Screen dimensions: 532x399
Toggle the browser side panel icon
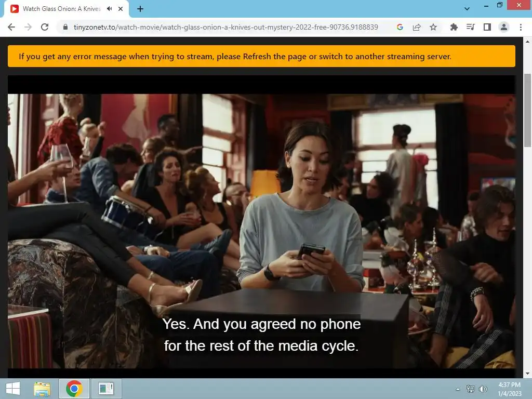(487, 27)
